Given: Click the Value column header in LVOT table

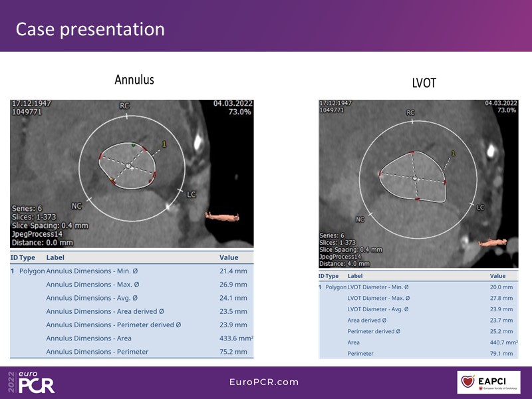Looking at the screenshot, I should point(497,276).
